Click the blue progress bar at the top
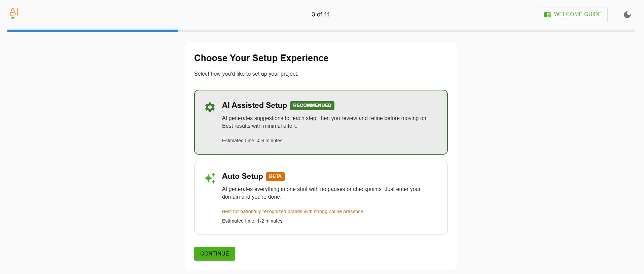The width and height of the screenshot is (644, 274). 93,31
